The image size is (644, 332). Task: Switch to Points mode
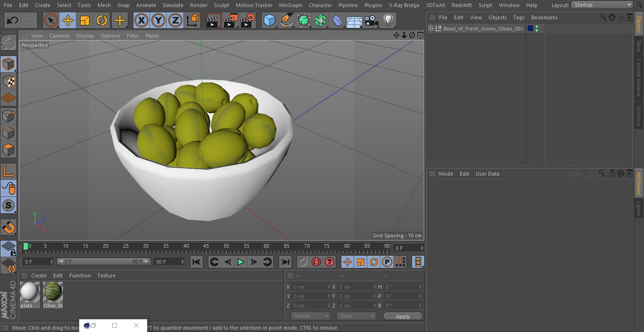coord(8,115)
